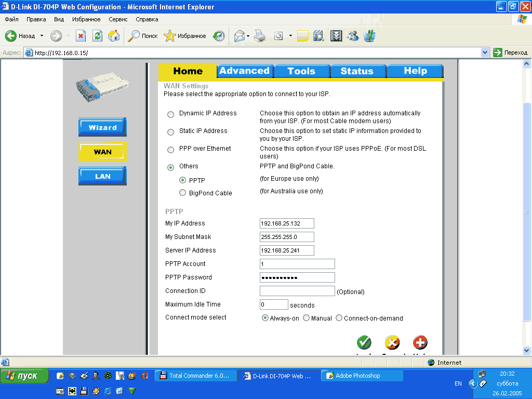This screenshot has height=399, width=532.
Task: Launch Opera red O icon in quick launch
Action: point(145,376)
